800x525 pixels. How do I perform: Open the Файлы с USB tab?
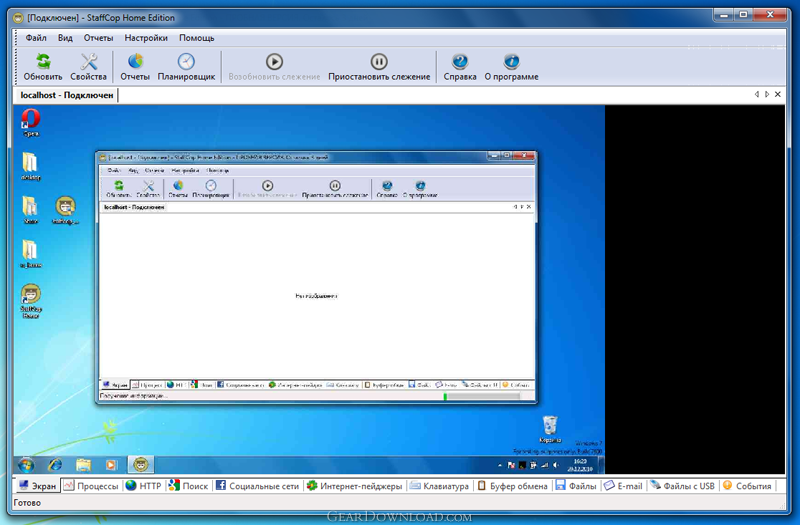coord(682,486)
